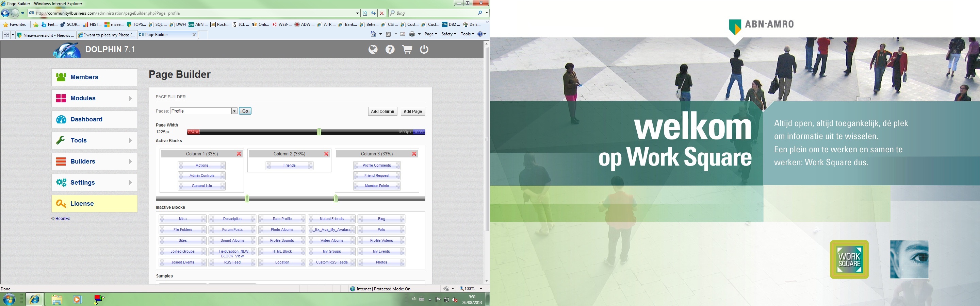Open the address bar history dropdown arrow
The image size is (980, 306).
(x=357, y=13)
